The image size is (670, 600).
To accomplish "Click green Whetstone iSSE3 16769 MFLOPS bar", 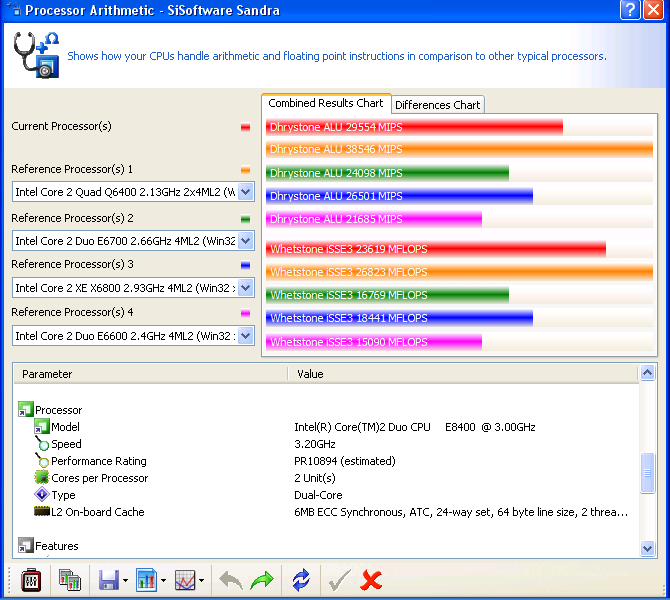I will click(387, 295).
